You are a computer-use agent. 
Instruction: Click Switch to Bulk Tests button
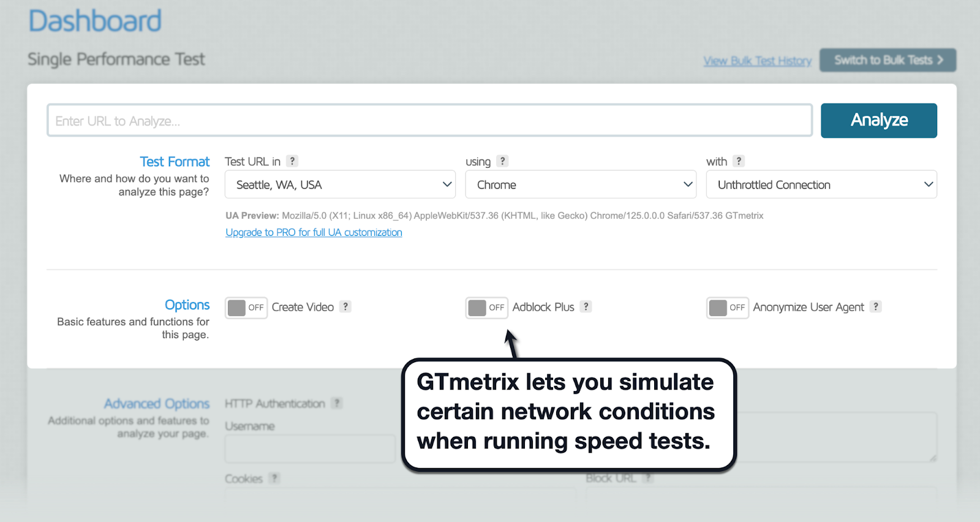(888, 60)
